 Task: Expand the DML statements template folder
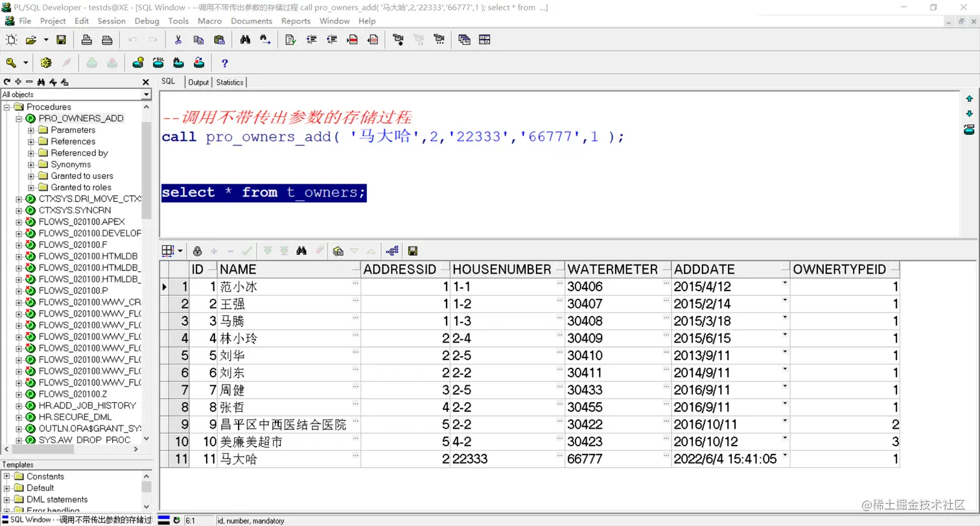tap(6, 499)
